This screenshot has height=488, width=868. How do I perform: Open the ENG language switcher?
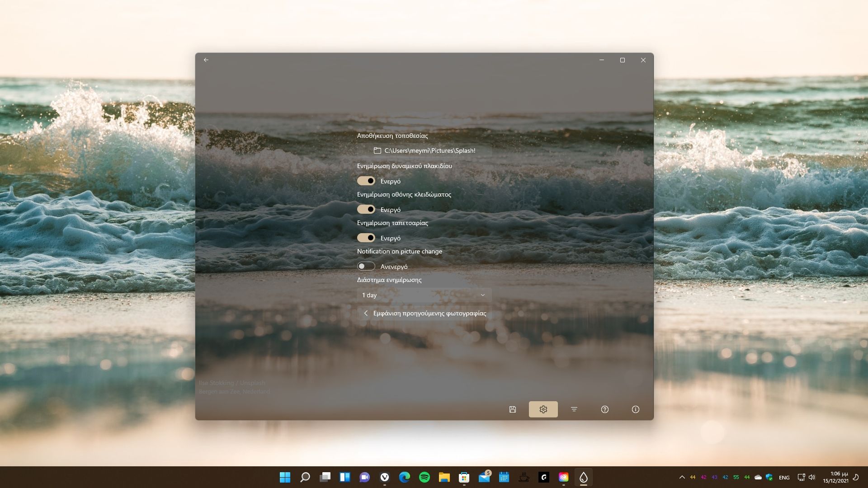pyautogui.click(x=784, y=478)
